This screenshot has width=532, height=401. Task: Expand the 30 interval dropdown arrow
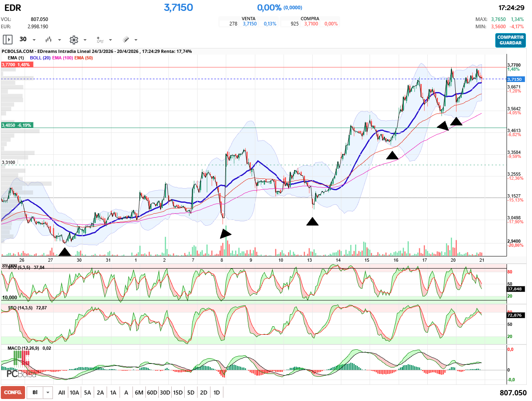34,40
